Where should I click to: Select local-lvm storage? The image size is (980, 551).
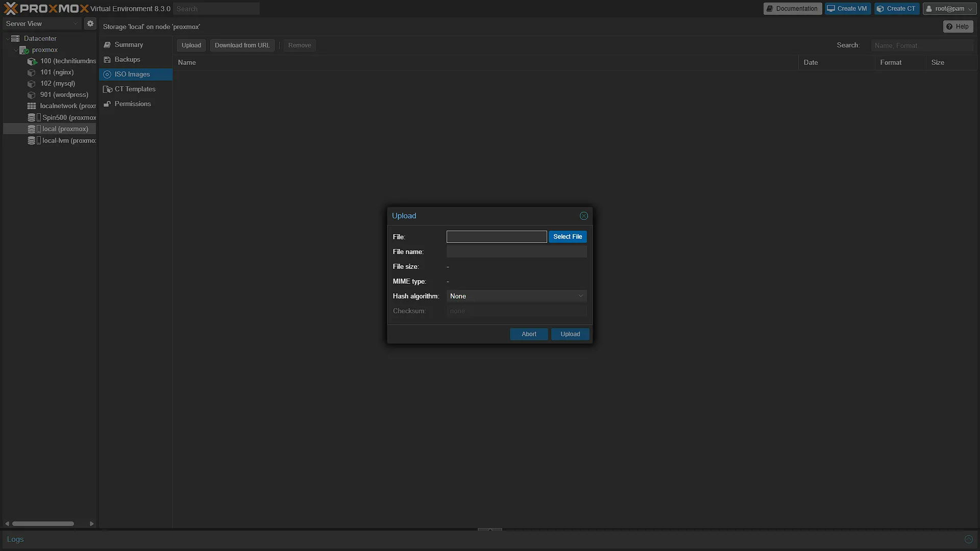(x=69, y=140)
